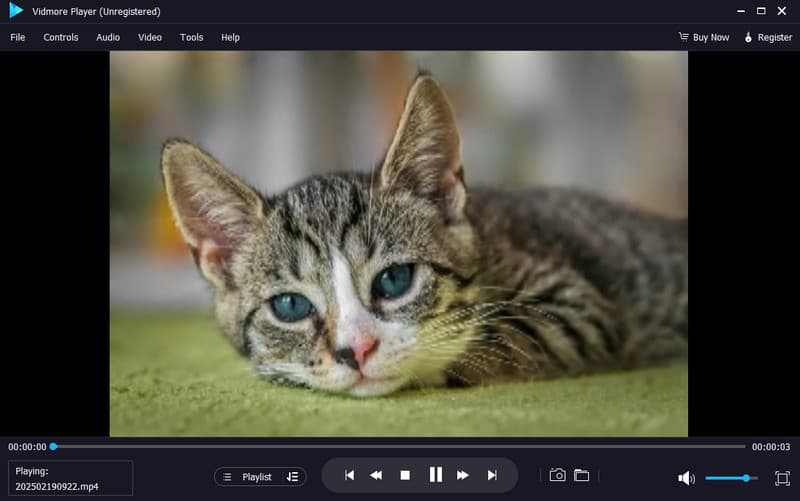Take a snapshot with the camera icon
This screenshot has width=800, height=501.
[x=558, y=476]
